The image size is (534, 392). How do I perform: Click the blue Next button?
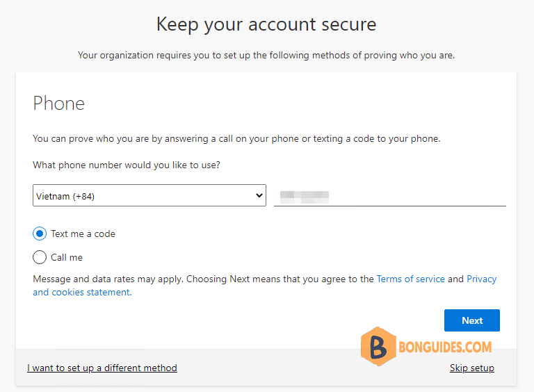click(x=472, y=320)
